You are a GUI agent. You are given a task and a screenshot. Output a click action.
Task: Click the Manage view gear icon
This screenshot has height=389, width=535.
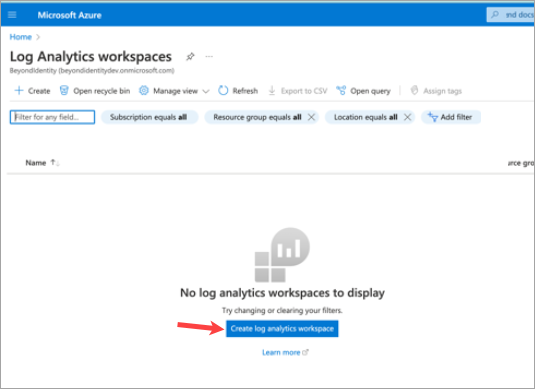coord(144,90)
